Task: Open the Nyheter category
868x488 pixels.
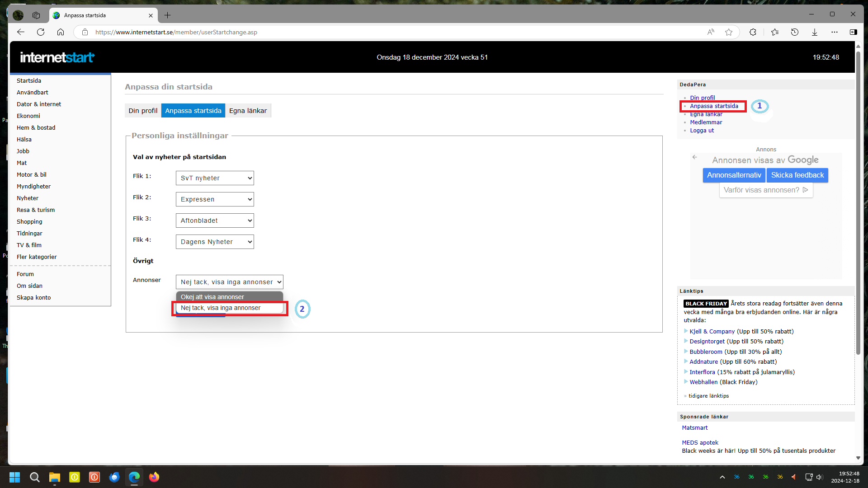Action: (x=28, y=198)
